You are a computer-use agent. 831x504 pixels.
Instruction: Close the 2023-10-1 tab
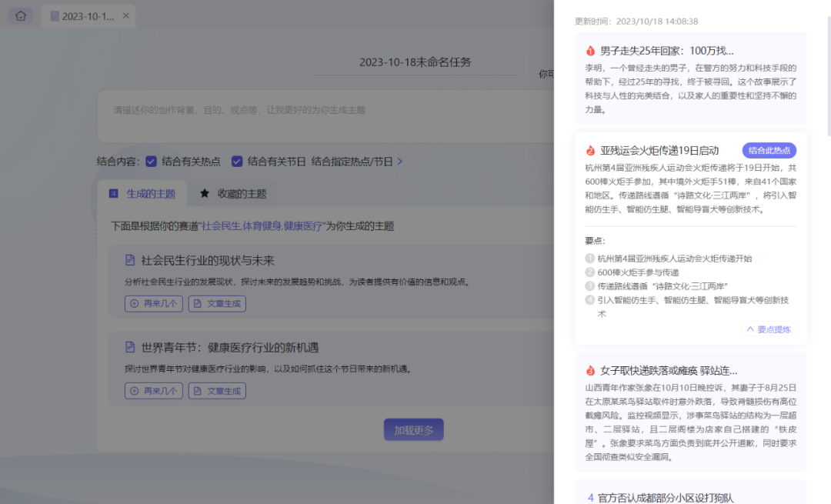(x=125, y=15)
